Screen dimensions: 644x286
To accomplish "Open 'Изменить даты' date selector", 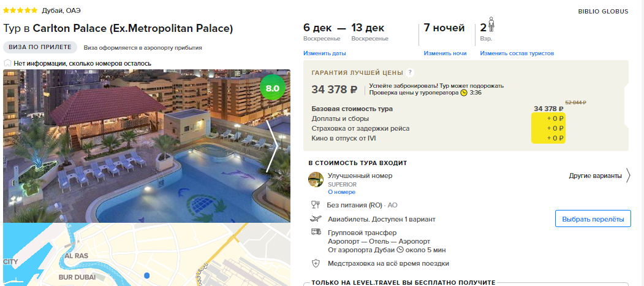I will pyautogui.click(x=325, y=53).
